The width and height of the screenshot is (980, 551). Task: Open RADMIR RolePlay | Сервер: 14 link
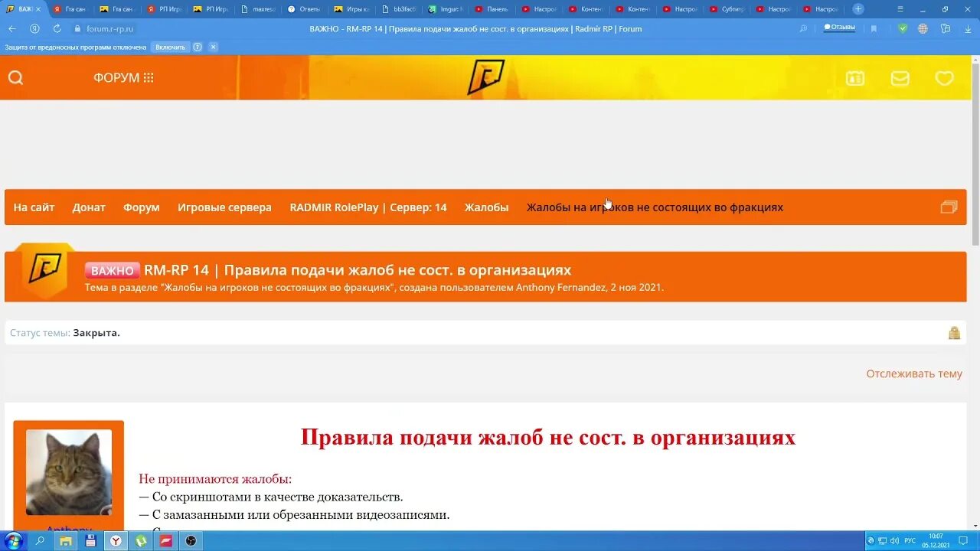tap(368, 207)
